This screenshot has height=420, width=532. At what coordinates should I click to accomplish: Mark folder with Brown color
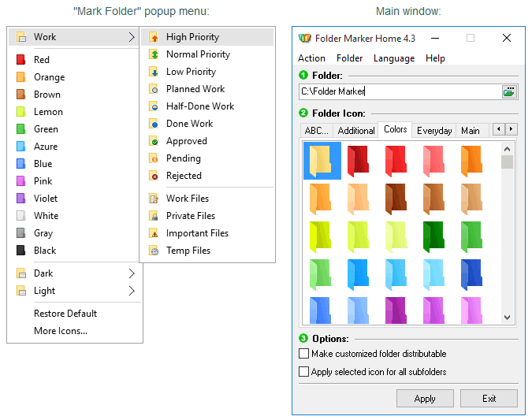[x=74, y=95]
